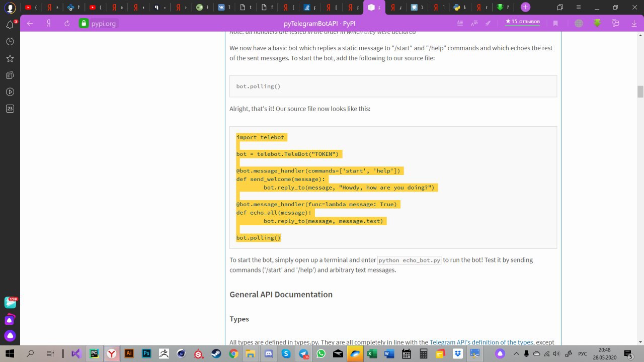Click the green download extension icon
The height and width of the screenshot is (362, 644).
[x=597, y=23]
